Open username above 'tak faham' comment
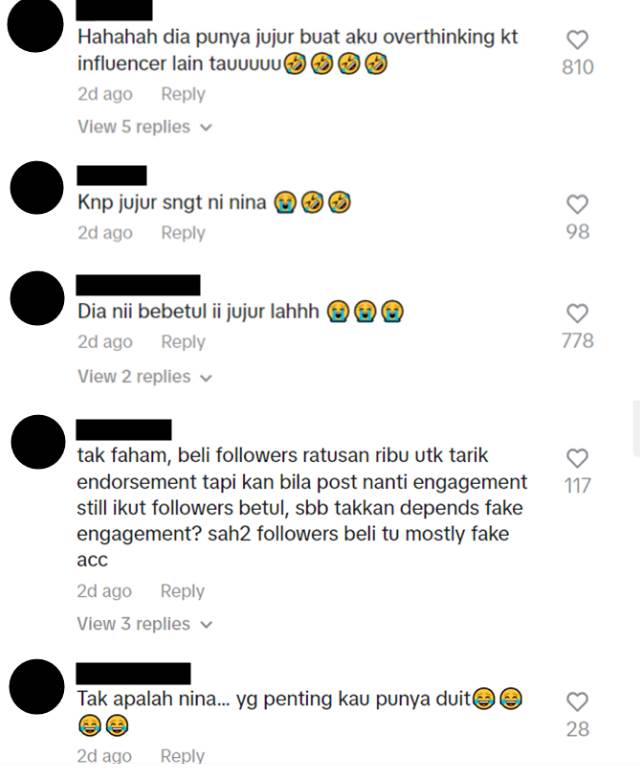The width and height of the screenshot is (640, 773). tap(124, 430)
